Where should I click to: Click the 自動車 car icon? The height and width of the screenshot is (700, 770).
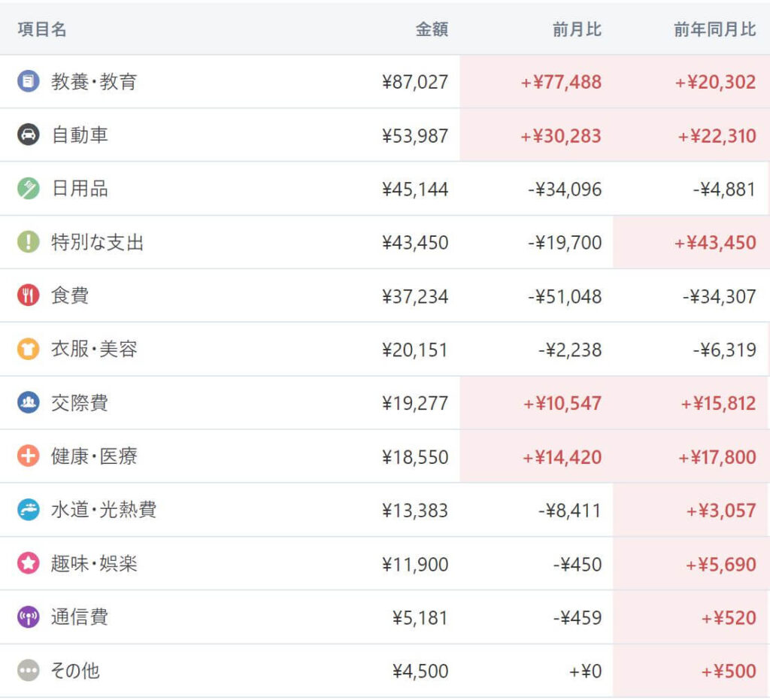click(x=28, y=135)
